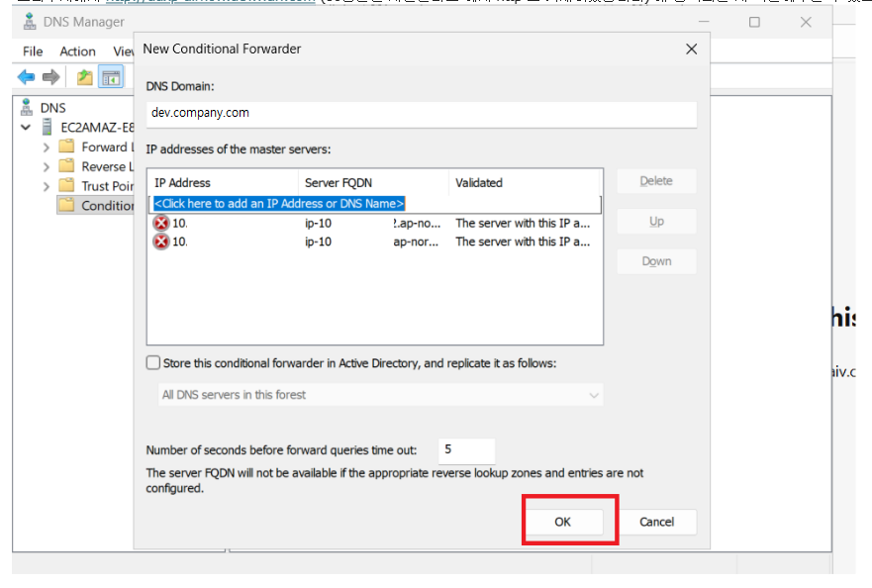Open the Action menu
872x588 pixels.
[x=77, y=51]
